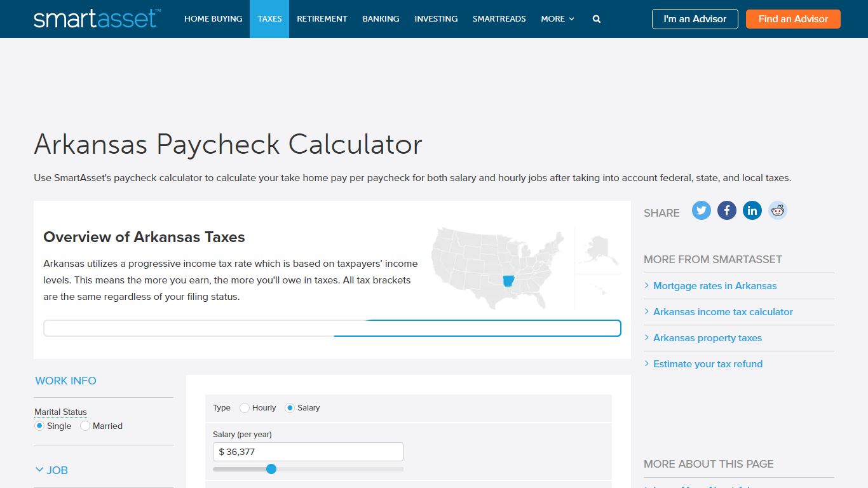Open the Home Buying menu
868x488 pixels.
point(214,19)
